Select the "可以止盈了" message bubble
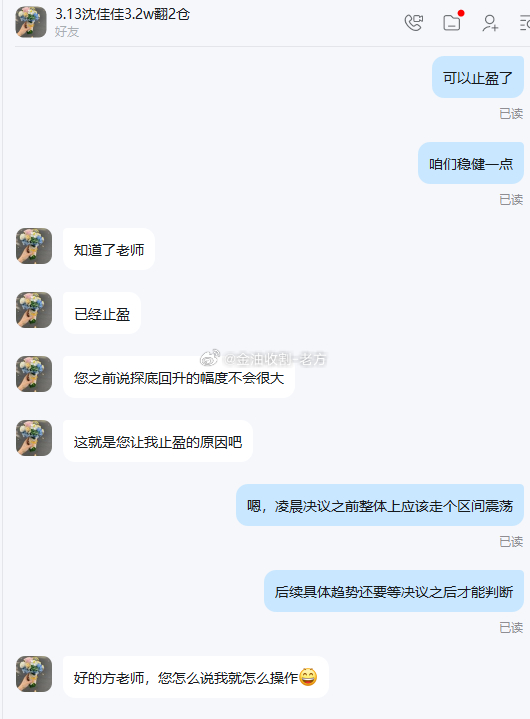 click(478, 77)
